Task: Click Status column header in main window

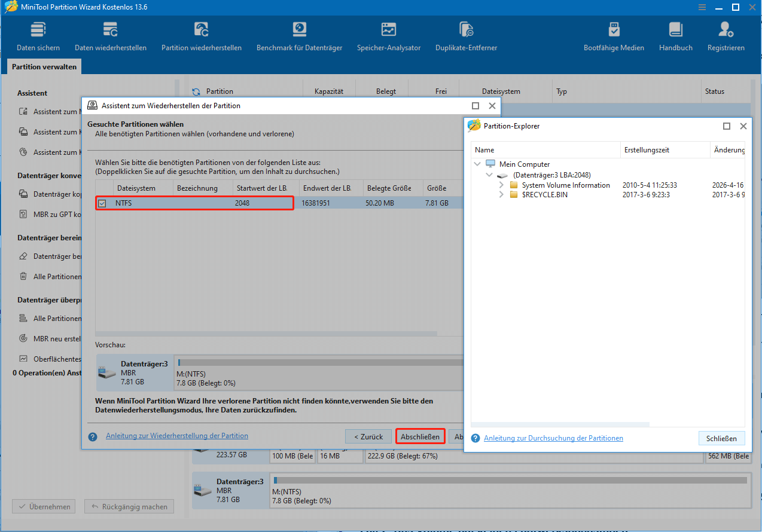Action: 715,91
